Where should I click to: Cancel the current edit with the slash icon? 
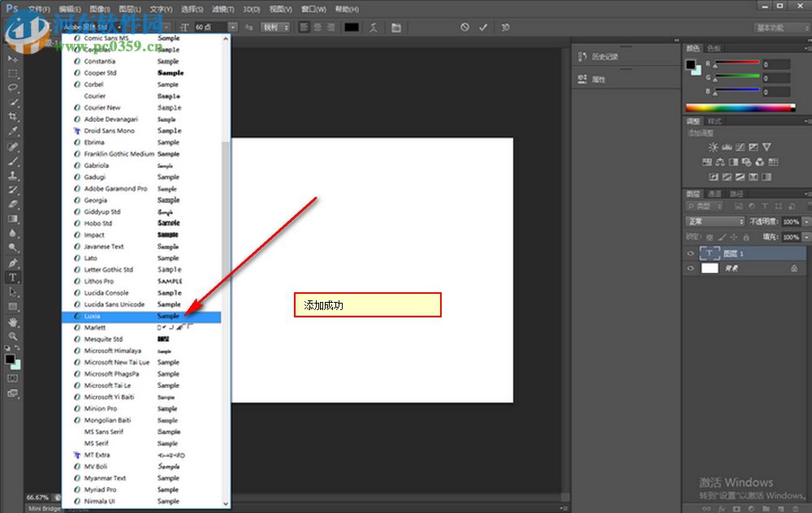[x=464, y=26]
